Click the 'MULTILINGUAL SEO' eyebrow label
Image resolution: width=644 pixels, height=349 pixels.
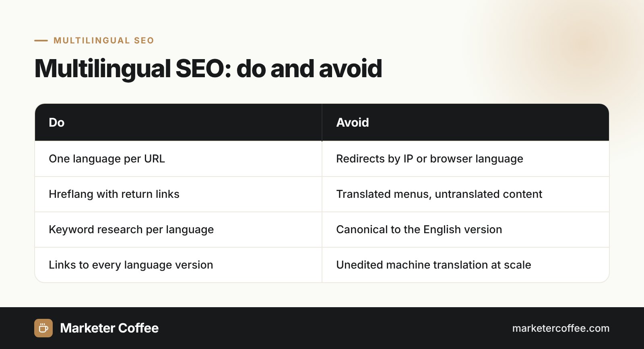pos(104,41)
